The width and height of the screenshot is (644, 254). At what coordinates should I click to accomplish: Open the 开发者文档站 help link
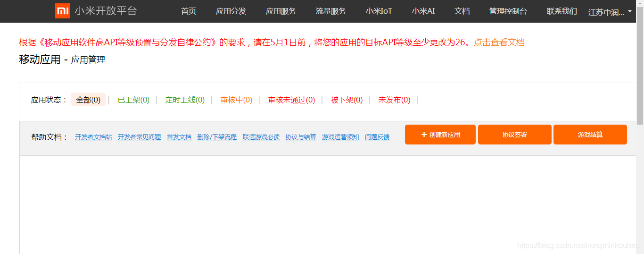click(x=93, y=137)
